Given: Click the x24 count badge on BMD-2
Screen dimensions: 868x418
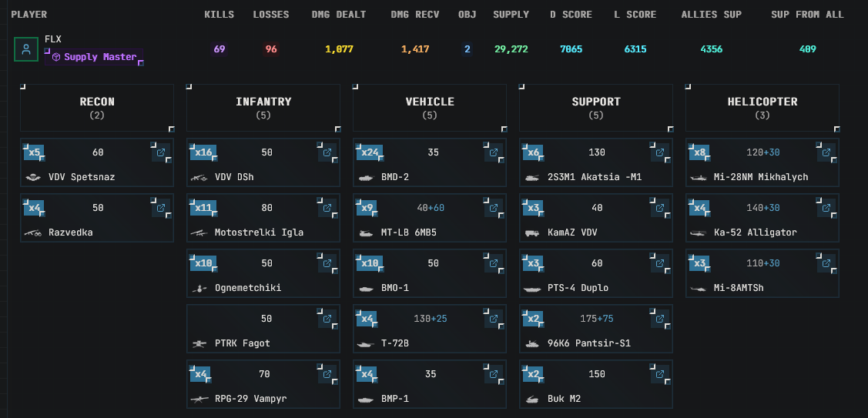Looking at the screenshot, I should 370,152.
